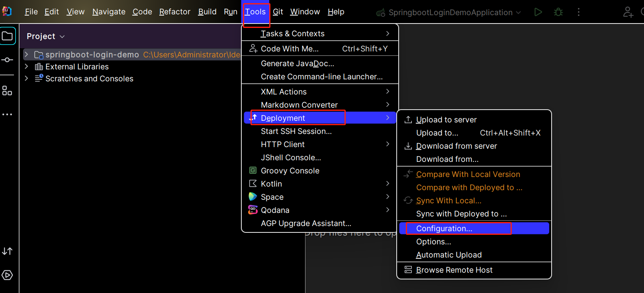Open the toolbar's vertical three-dots menu
The height and width of the screenshot is (293, 644).
[579, 12]
